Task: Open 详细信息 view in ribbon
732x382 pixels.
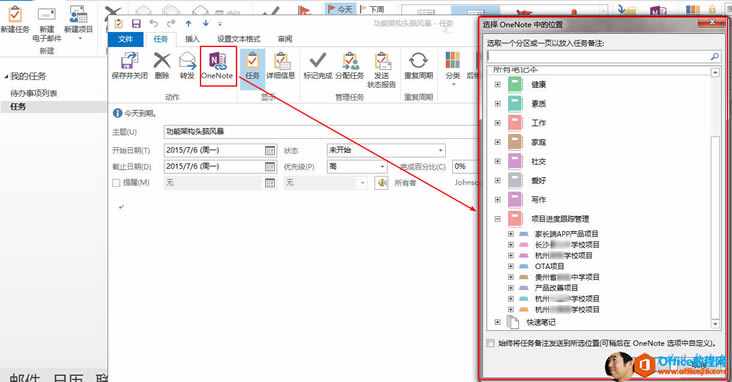Action: (x=281, y=65)
